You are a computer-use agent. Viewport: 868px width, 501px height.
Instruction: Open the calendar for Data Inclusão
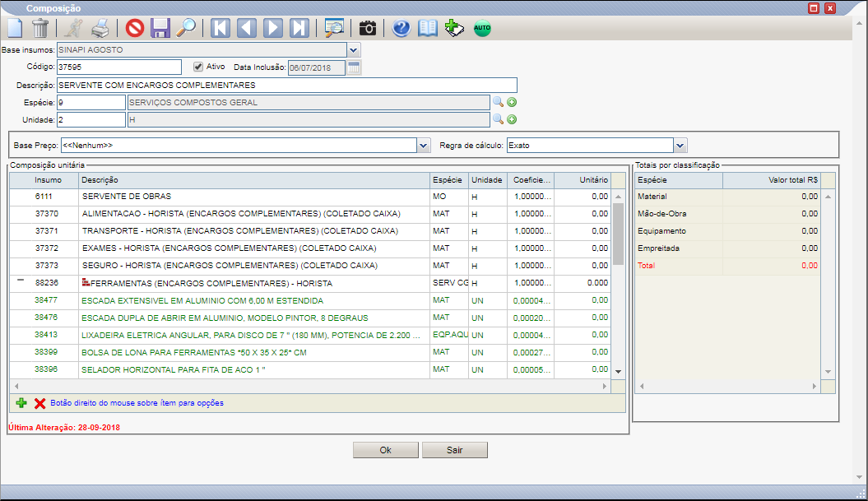354,67
